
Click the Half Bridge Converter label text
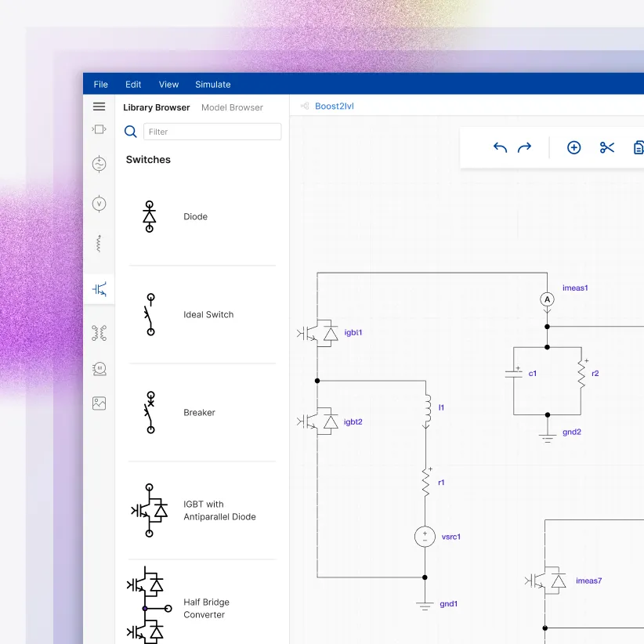point(206,608)
